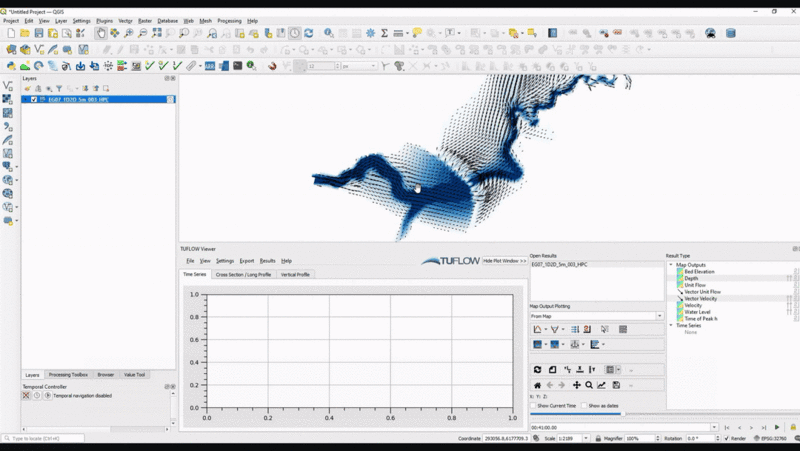Click the refresh plot icon
800x451 pixels.
[537, 370]
